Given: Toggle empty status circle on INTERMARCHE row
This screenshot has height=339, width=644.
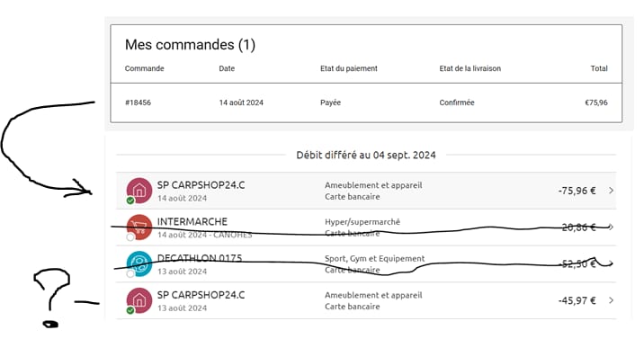Looking at the screenshot, I should pos(130,236).
